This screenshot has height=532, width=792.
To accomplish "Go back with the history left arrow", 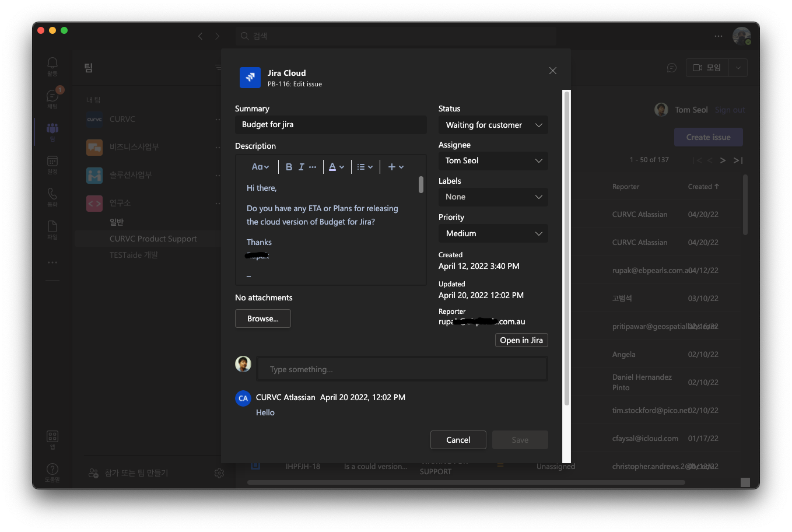I will pyautogui.click(x=201, y=36).
